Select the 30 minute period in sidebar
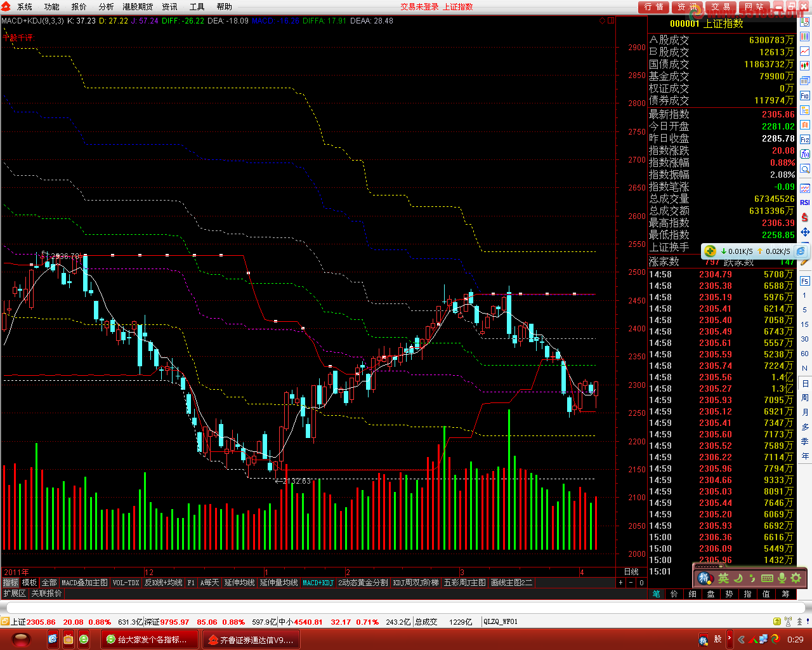Image resolution: width=812 pixels, height=650 pixels. tap(805, 339)
